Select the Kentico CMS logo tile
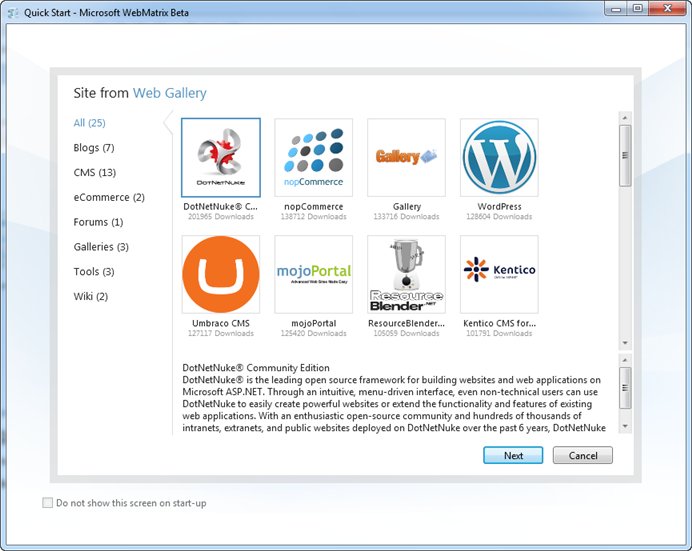This screenshot has height=551, width=692. [x=499, y=274]
